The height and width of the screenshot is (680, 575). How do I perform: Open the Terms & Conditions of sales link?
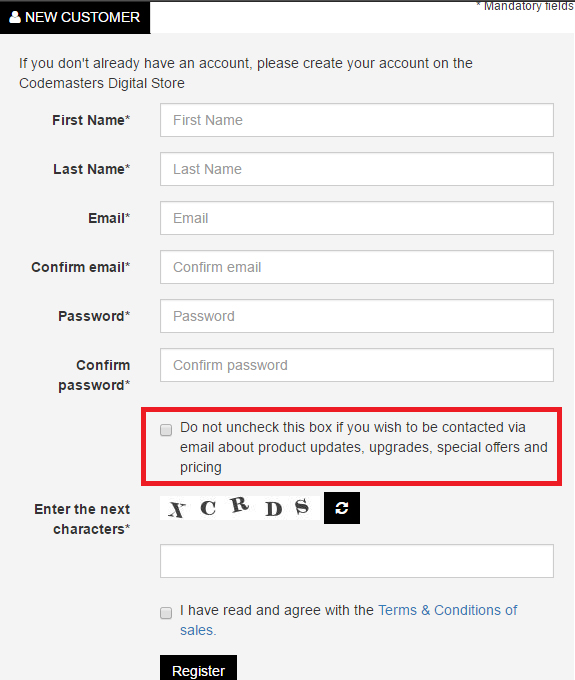tap(349, 620)
